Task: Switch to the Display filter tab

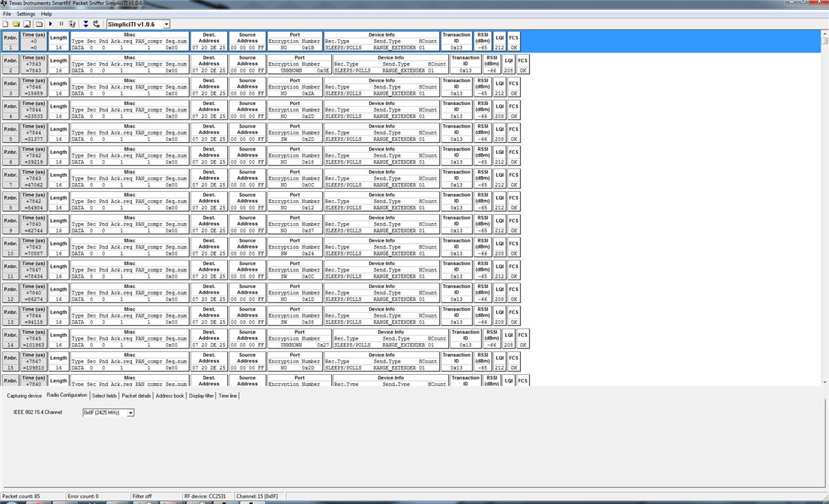Action: coord(202,396)
